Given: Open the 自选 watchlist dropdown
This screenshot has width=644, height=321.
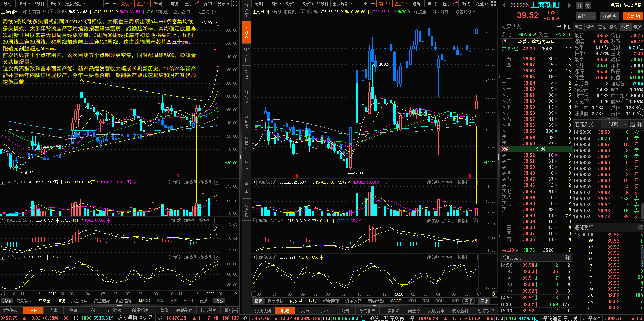Looking at the screenshot, I should [x=586, y=16].
